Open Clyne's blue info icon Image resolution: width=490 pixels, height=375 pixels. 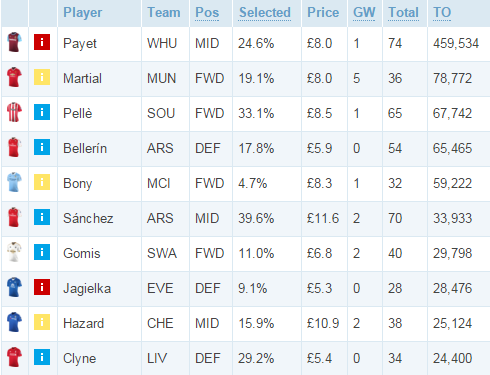pyautogui.click(x=42, y=357)
